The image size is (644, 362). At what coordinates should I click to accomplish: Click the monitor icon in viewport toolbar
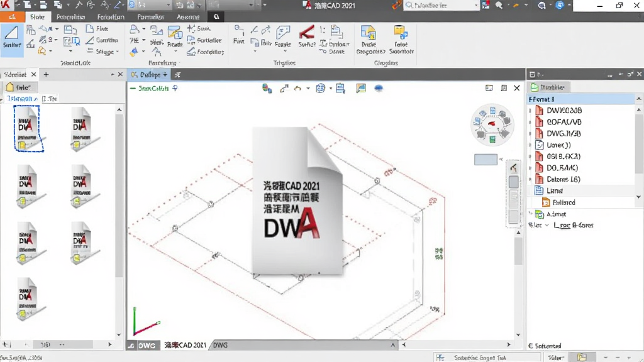coord(361,88)
